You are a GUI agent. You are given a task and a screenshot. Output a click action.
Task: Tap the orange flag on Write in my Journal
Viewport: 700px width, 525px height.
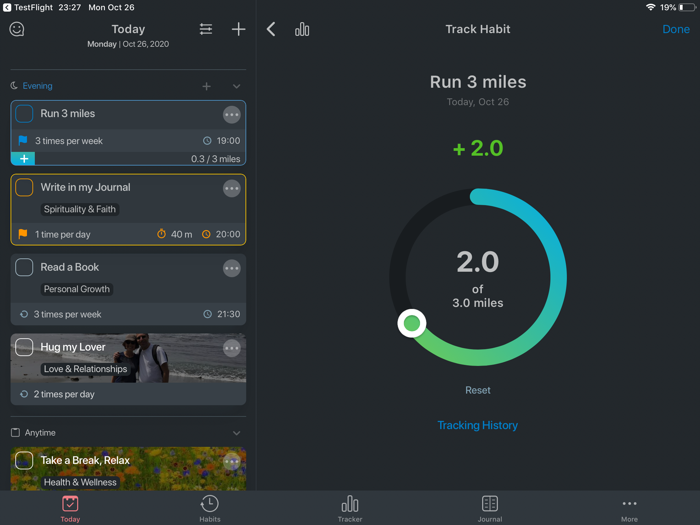point(23,234)
